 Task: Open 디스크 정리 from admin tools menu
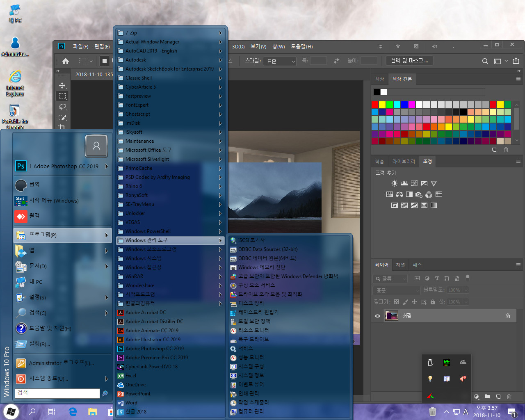click(290, 303)
